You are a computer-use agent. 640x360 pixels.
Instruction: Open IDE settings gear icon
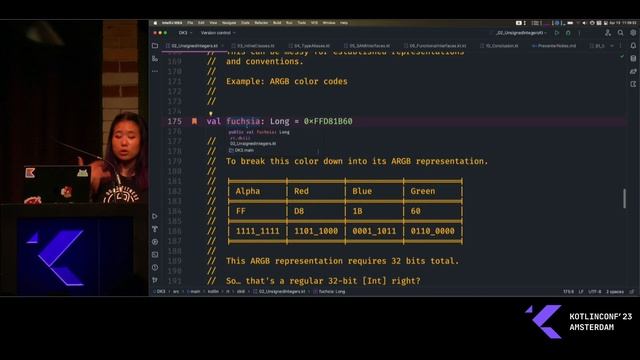tap(633, 33)
